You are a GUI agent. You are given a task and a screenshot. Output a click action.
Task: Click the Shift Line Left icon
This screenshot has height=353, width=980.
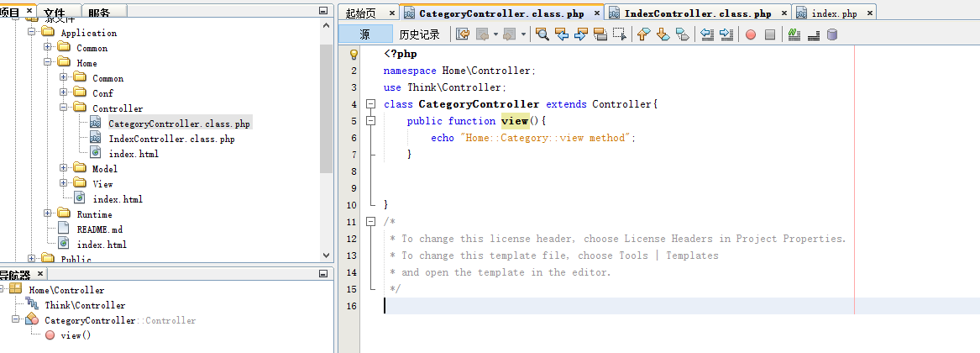point(707,34)
